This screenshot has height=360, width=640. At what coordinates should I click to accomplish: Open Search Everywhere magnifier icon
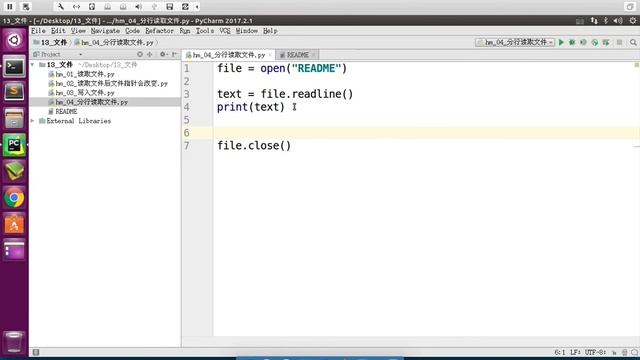tap(633, 42)
